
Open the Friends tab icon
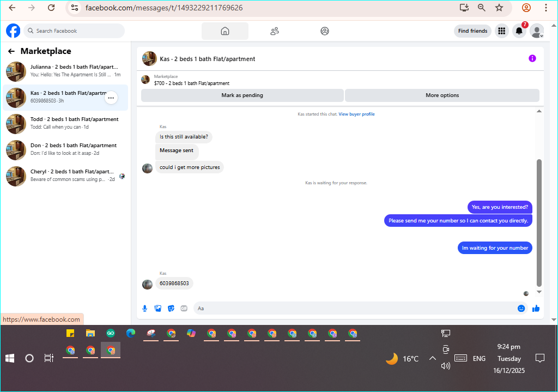(275, 31)
